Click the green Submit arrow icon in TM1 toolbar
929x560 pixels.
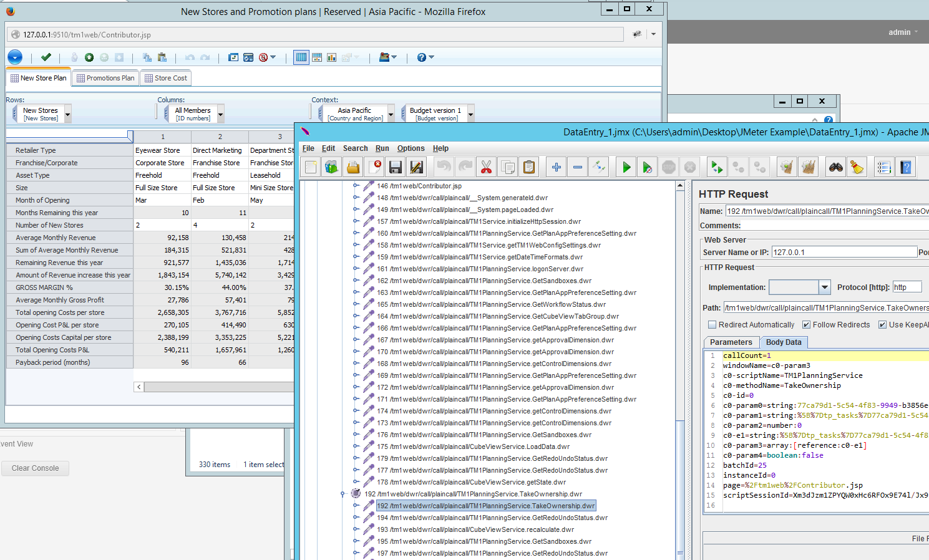pos(89,57)
